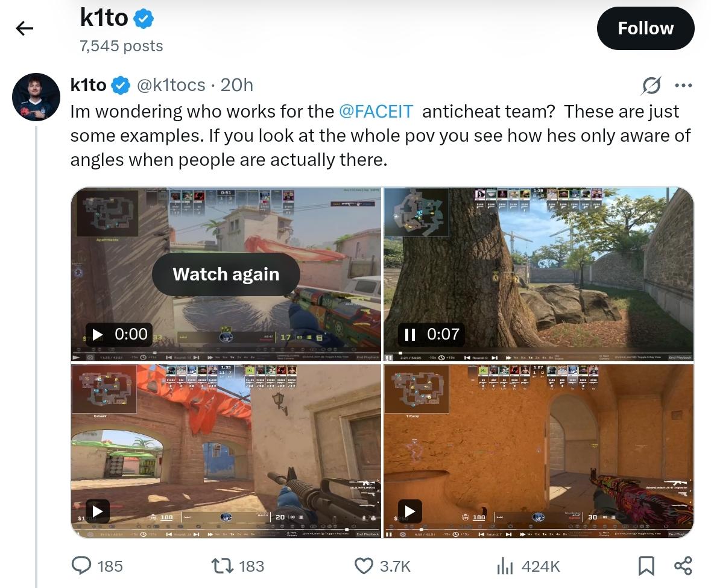Screen dimensions: 711x588
Task: Bookmark this post
Action: [646, 566]
